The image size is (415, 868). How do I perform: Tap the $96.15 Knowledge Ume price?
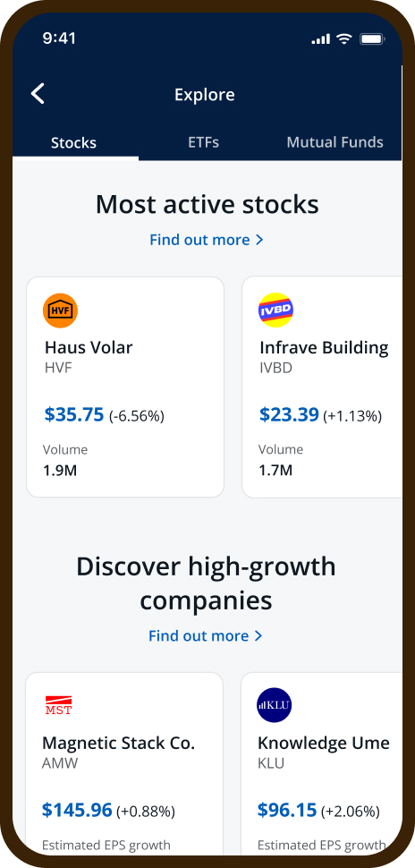pyautogui.click(x=286, y=810)
